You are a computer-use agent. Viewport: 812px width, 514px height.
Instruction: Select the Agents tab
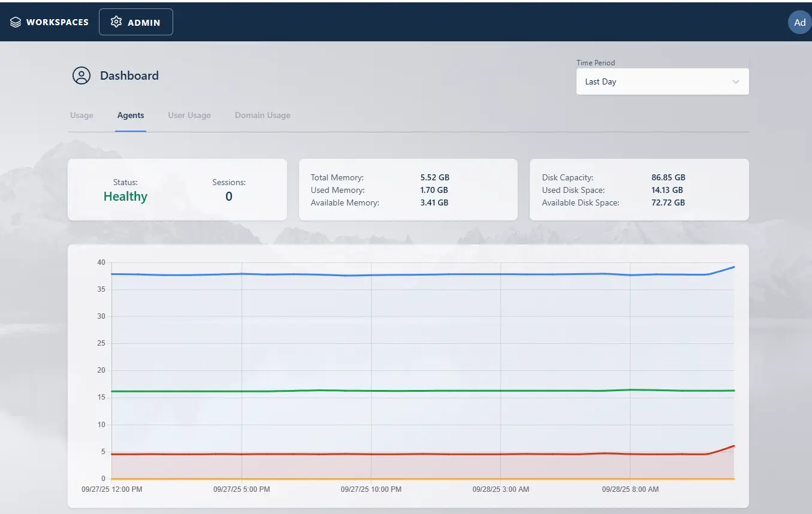pyautogui.click(x=131, y=115)
